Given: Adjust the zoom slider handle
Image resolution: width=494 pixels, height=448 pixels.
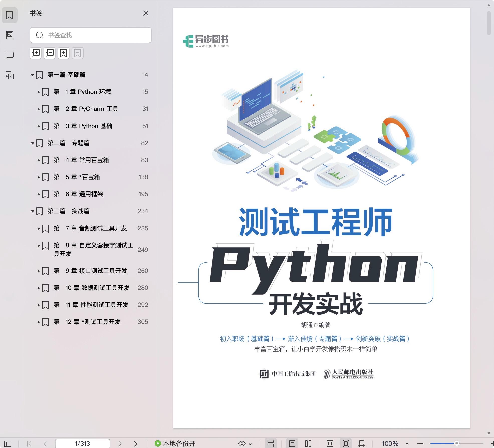Looking at the screenshot, I should 457,443.
